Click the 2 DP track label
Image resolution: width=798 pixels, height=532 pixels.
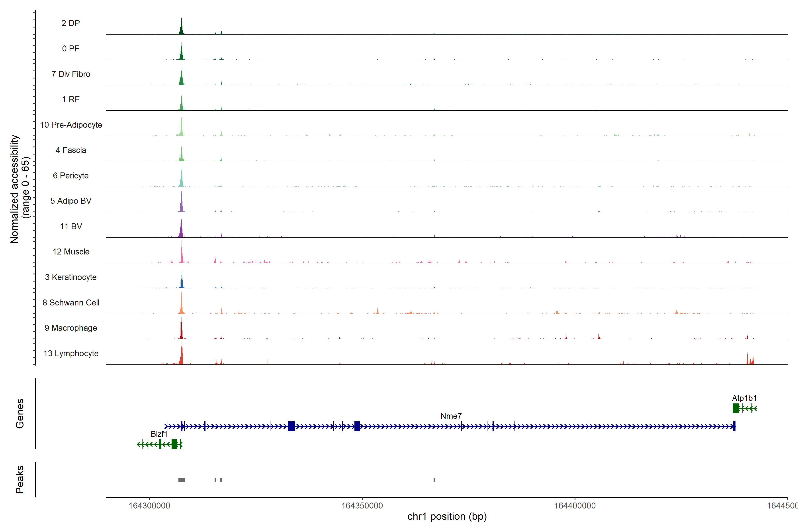[70, 23]
